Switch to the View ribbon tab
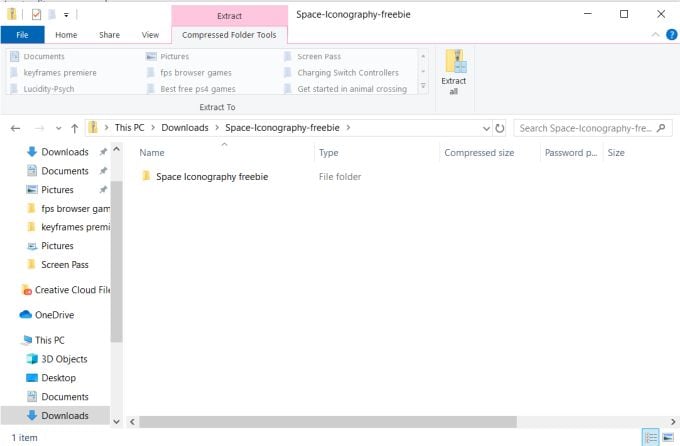This screenshot has height=446, width=680. point(150,35)
